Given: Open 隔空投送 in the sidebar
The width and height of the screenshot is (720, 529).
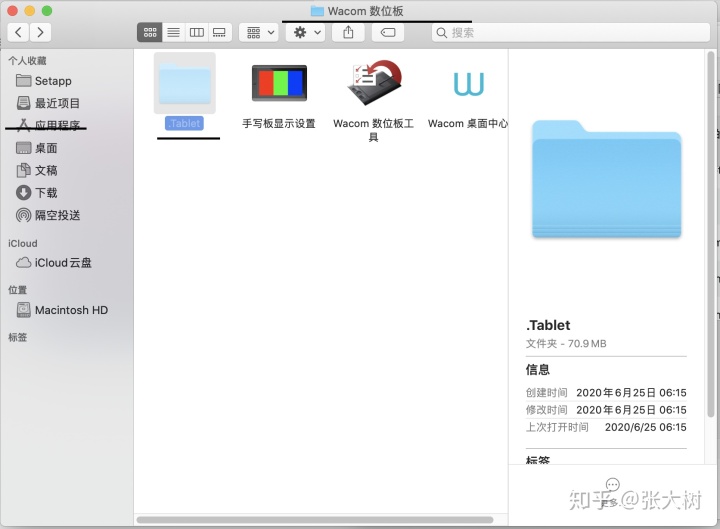Looking at the screenshot, I should click(48, 215).
